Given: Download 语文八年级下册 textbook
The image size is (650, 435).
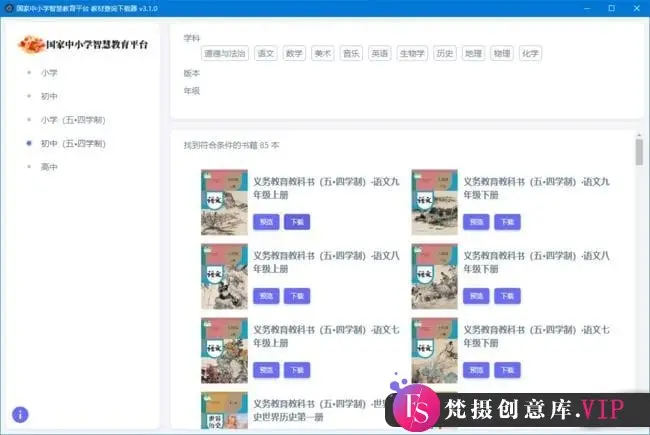Looking at the screenshot, I should click(507, 296).
